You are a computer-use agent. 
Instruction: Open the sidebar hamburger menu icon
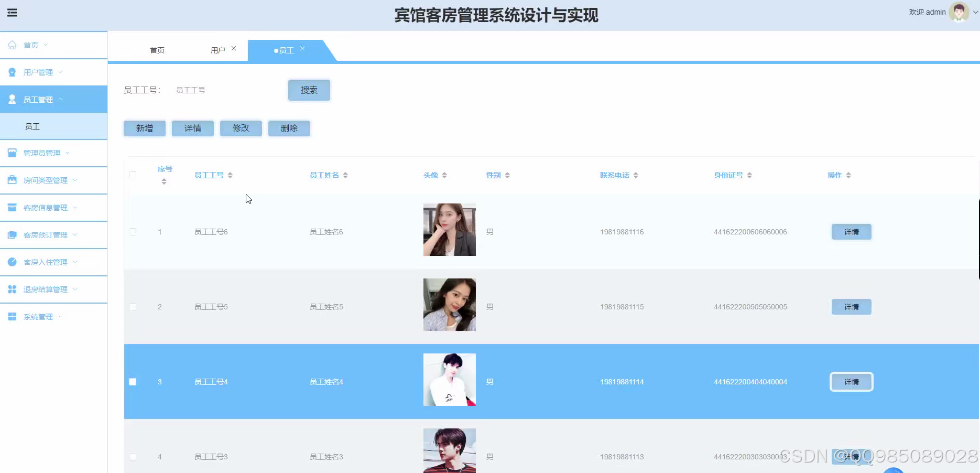point(12,13)
